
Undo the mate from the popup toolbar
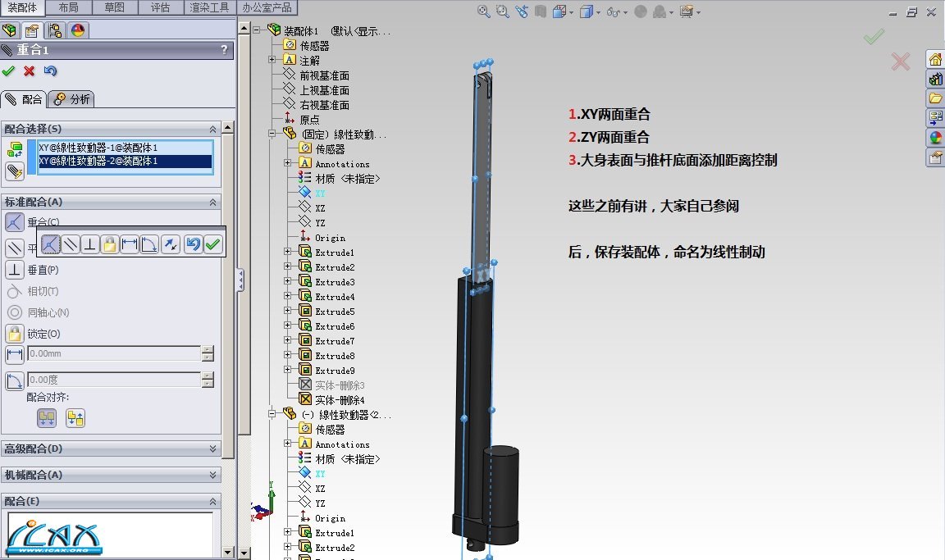click(x=193, y=244)
